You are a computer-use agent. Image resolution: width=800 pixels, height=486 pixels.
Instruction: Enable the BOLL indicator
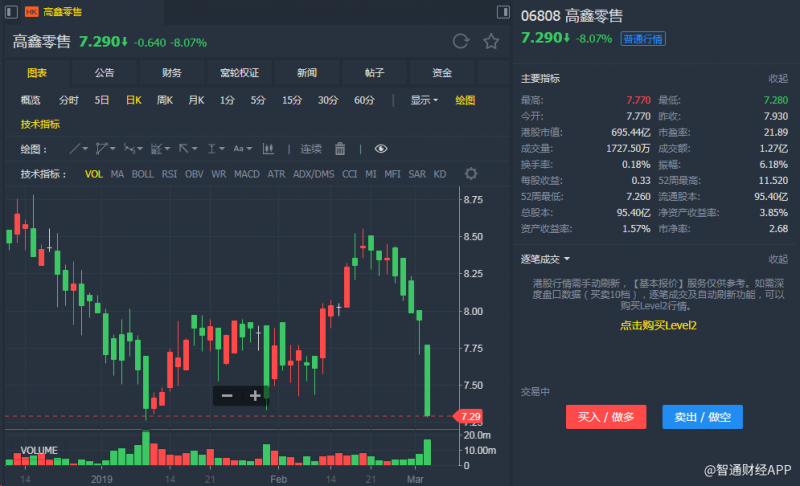(x=142, y=174)
